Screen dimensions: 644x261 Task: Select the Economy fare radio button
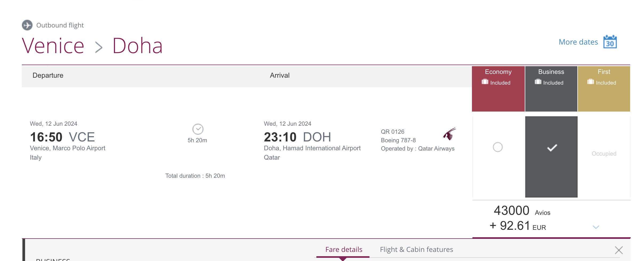pos(498,147)
